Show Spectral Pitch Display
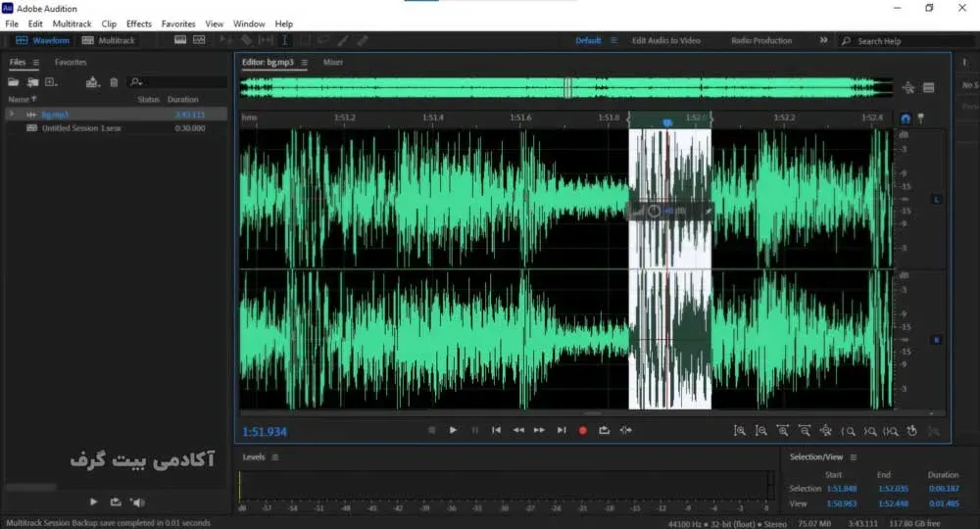The width and height of the screenshot is (980, 529). [199, 40]
